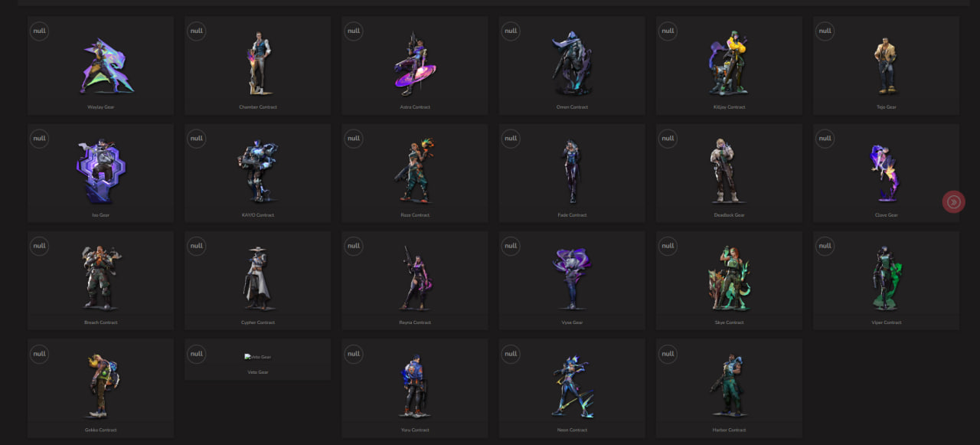The image size is (980, 445).
Task: Select the KAY/O Contract agent image
Action: coord(257,172)
